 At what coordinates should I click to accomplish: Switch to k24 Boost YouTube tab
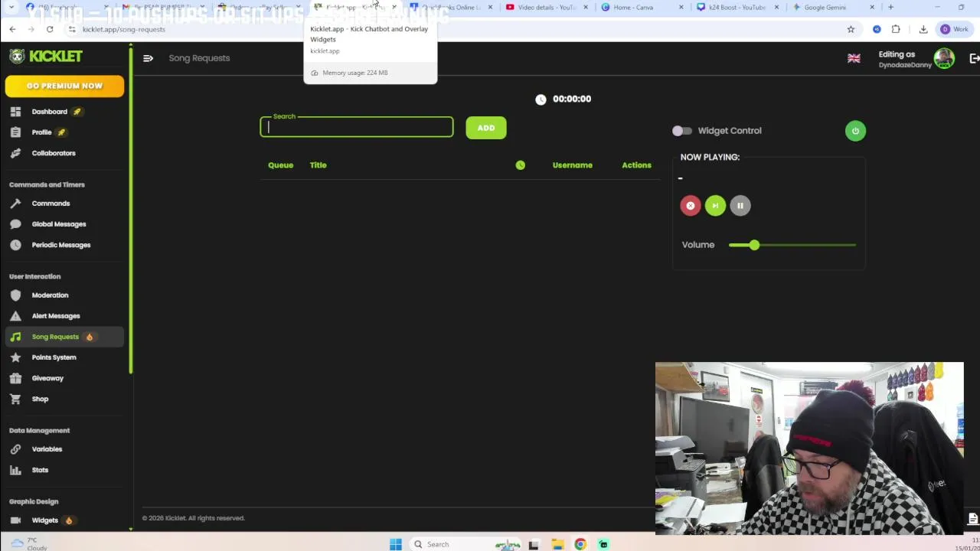737,8
